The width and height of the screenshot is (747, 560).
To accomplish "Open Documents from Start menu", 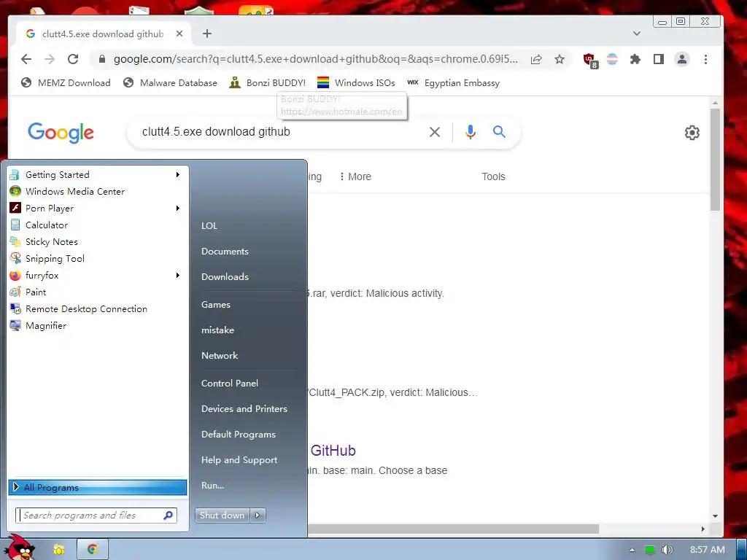I will tap(225, 252).
